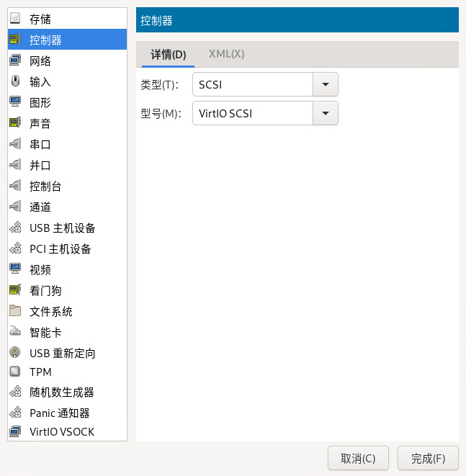This screenshot has width=466, height=476.
Task: Select the 智能卡 smartcard icon
Action: point(15,332)
